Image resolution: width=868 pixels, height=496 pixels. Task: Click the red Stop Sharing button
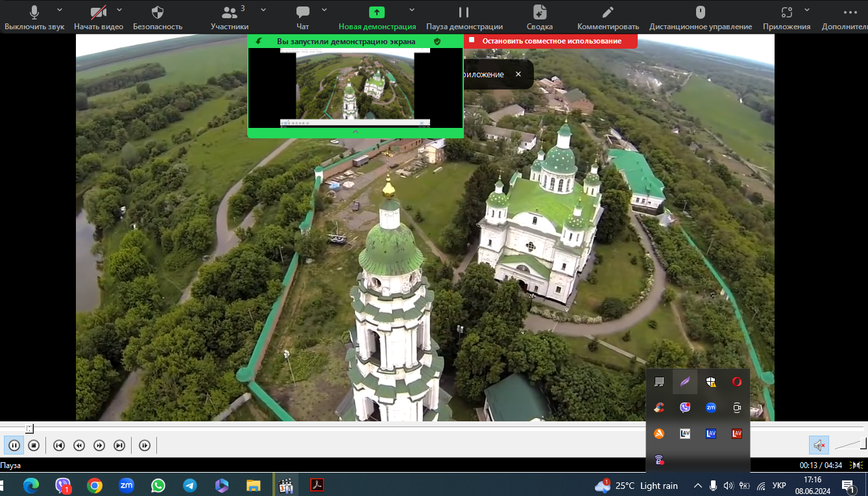pos(551,41)
